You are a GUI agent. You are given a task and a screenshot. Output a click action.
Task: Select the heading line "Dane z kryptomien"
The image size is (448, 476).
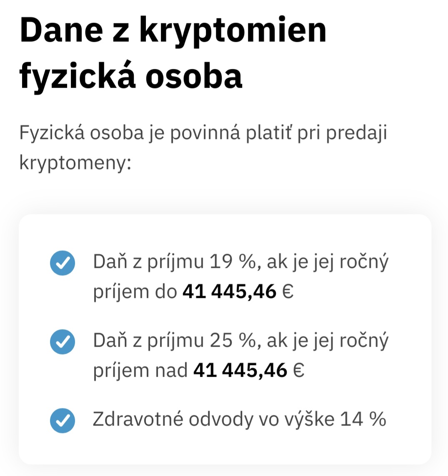click(173, 30)
